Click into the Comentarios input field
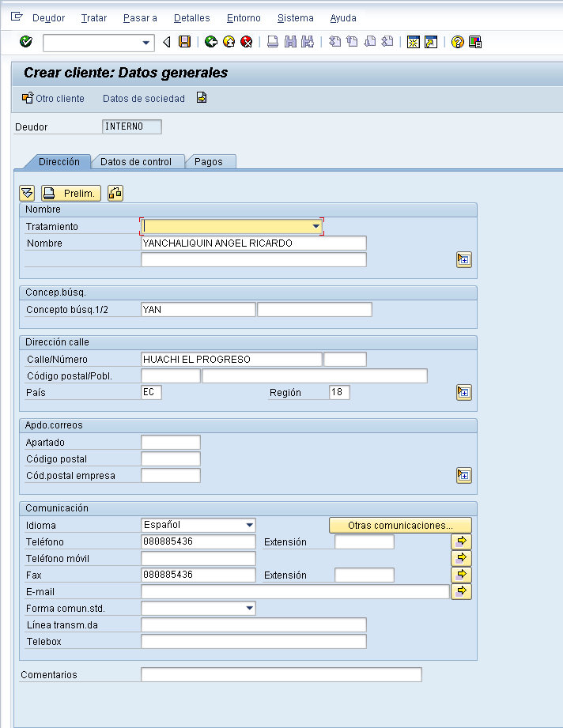The height and width of the screenshot is (728, 563). click(281, 674)
